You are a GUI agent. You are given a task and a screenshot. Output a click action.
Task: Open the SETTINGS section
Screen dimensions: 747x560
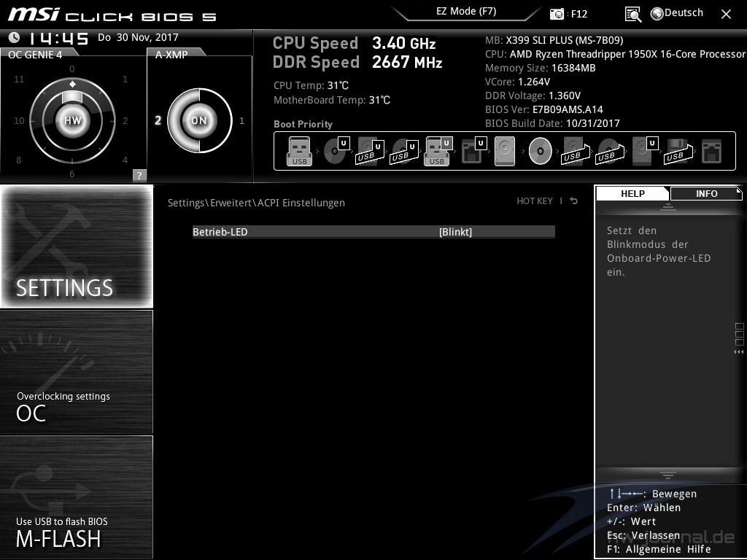point(77,246)
